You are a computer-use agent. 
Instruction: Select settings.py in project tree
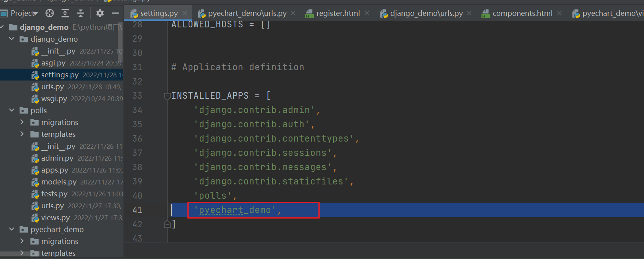point(60,75)
